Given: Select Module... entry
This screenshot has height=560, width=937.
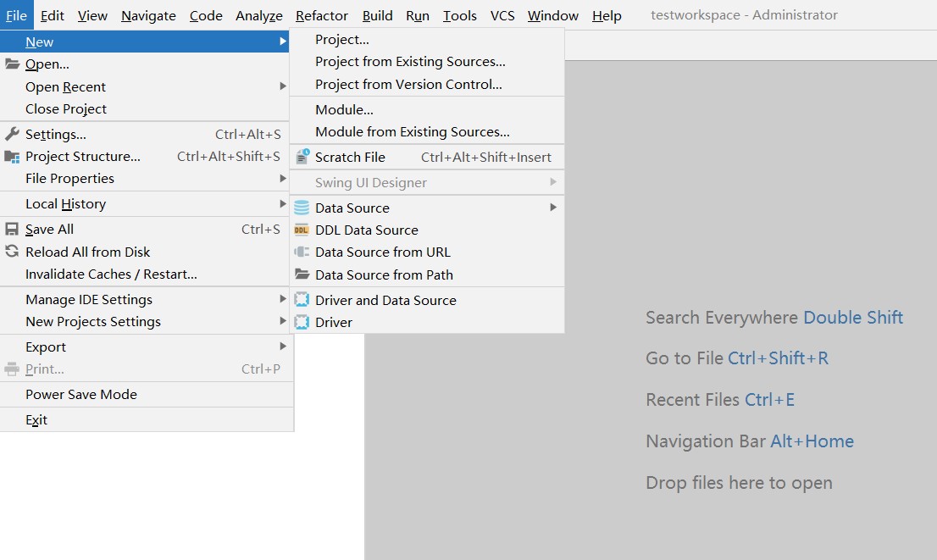Looking at the screenshot, I should tap(427, 110).
